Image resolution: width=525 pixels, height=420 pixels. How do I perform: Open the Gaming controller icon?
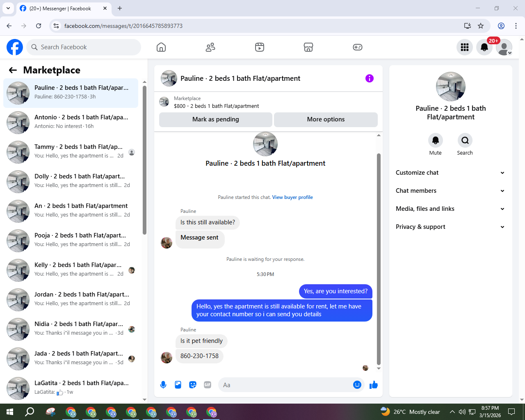coord(358,47)
